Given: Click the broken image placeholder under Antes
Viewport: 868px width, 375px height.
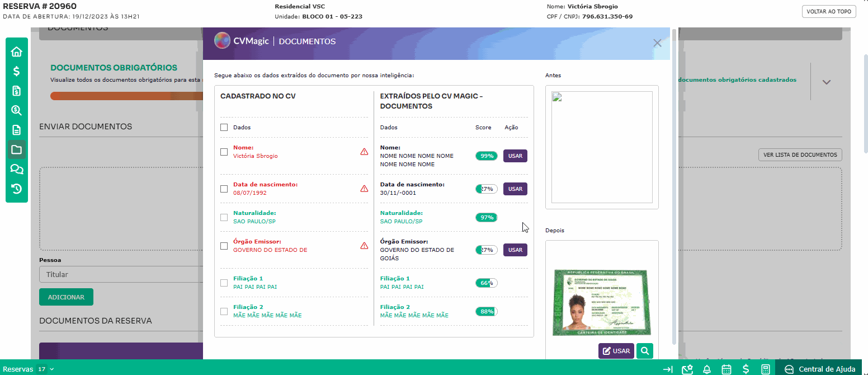Looking at the screenshot, I should tap(602, 147).
